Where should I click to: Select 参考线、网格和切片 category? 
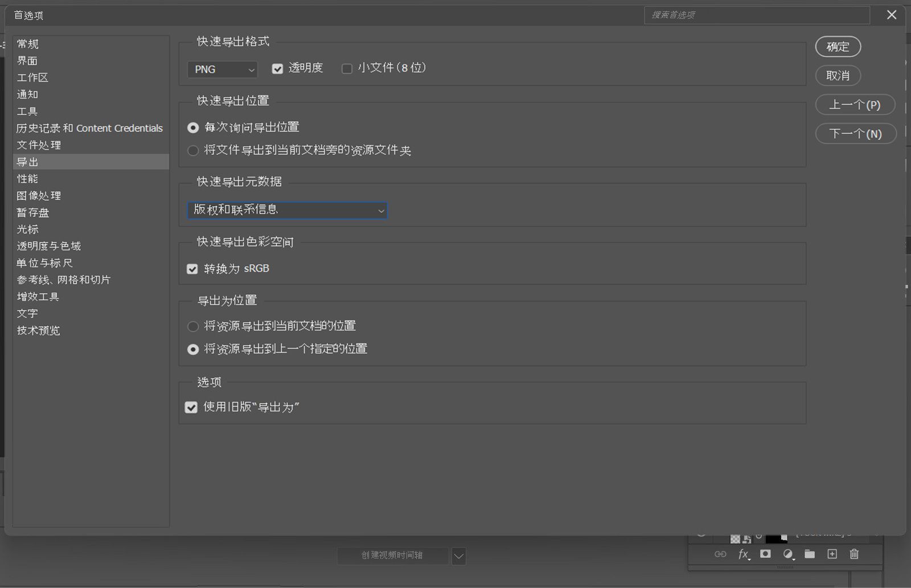[x=91, y=279]
